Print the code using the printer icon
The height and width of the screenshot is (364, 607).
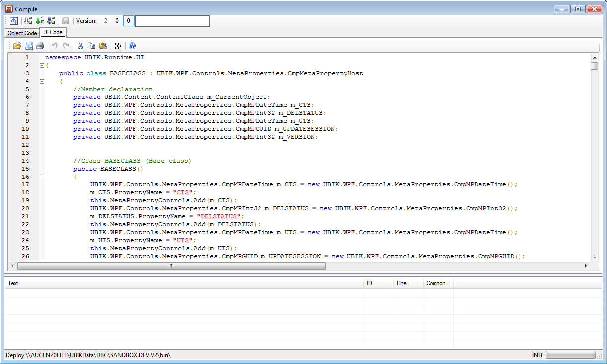(x=40, y=46)
